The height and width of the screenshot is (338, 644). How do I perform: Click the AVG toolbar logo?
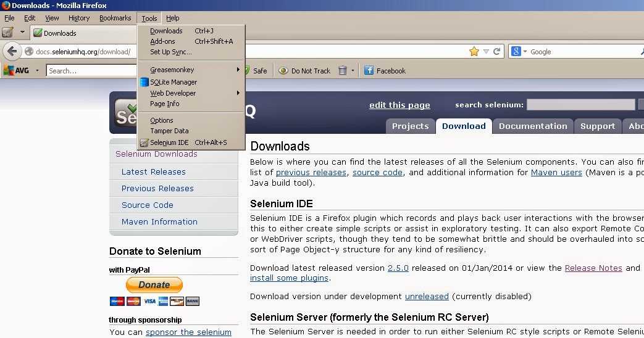tap(17, 70)
